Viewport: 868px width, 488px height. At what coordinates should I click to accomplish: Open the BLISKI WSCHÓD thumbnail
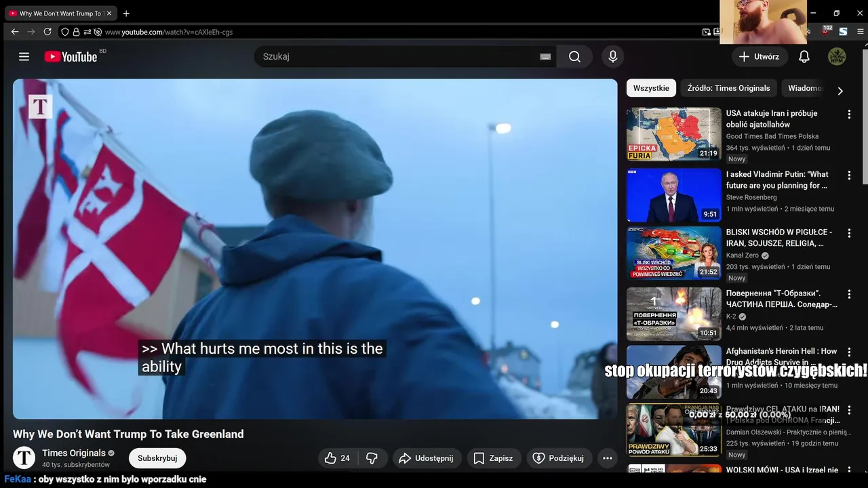pyautogui.click(x=673, y=253)
